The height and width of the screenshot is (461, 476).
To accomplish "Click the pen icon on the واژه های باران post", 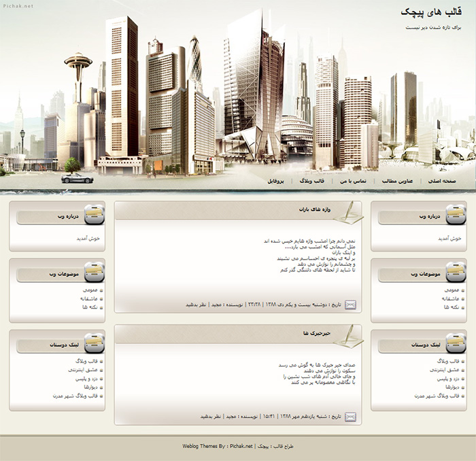I will [x=348, y=212].
